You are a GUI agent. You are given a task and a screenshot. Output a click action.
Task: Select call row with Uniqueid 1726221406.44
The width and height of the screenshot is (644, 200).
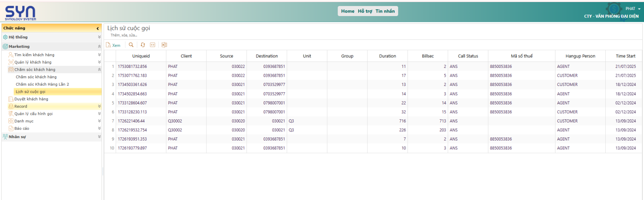(131, 121)
